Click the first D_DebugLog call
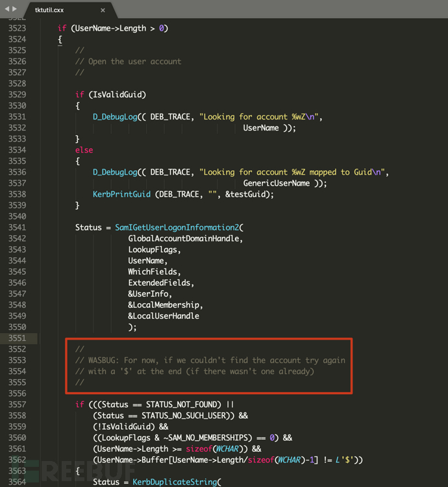This screenshot has width=448, height=487. pos(115,117)
